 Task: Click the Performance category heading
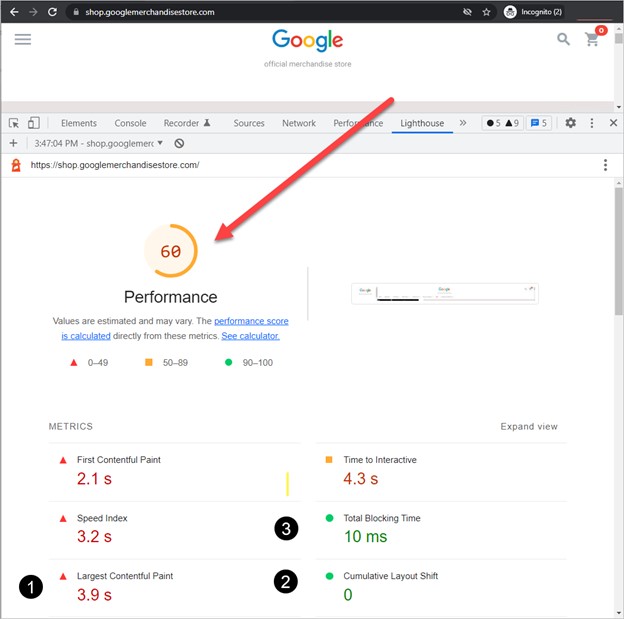click(171, 297)
